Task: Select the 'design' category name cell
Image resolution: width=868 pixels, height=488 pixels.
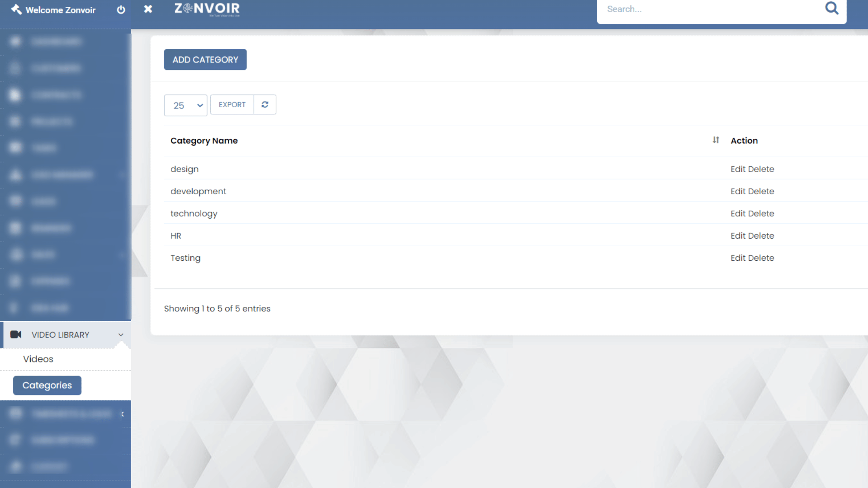Action: tap(184, 169)
